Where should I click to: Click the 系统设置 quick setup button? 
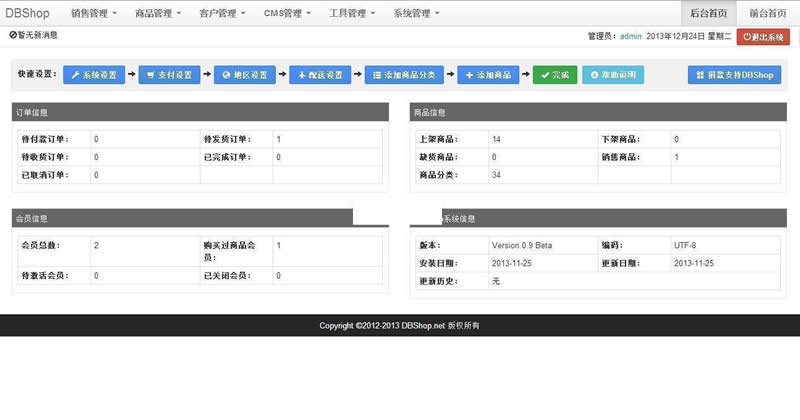(93, 75)
